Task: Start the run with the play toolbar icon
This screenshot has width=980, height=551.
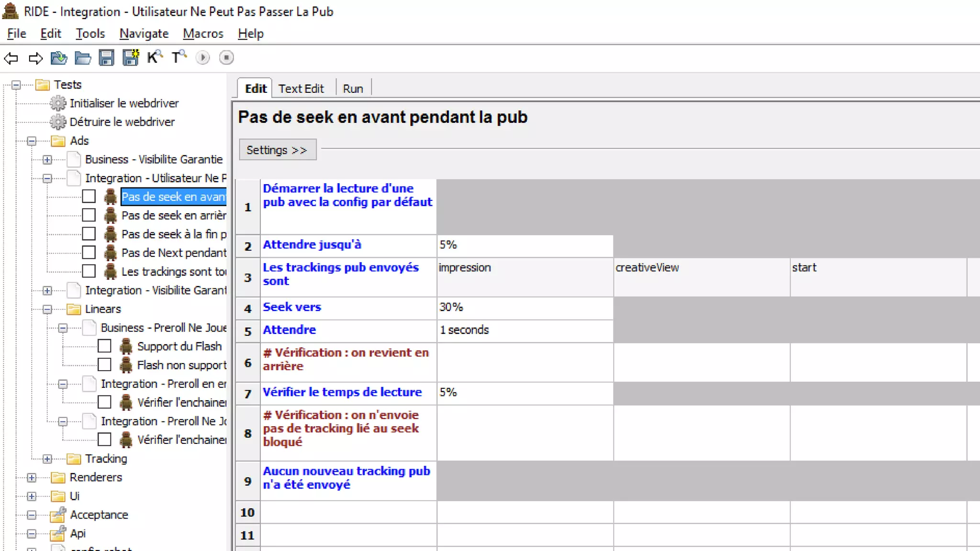Action: (202, 58)
